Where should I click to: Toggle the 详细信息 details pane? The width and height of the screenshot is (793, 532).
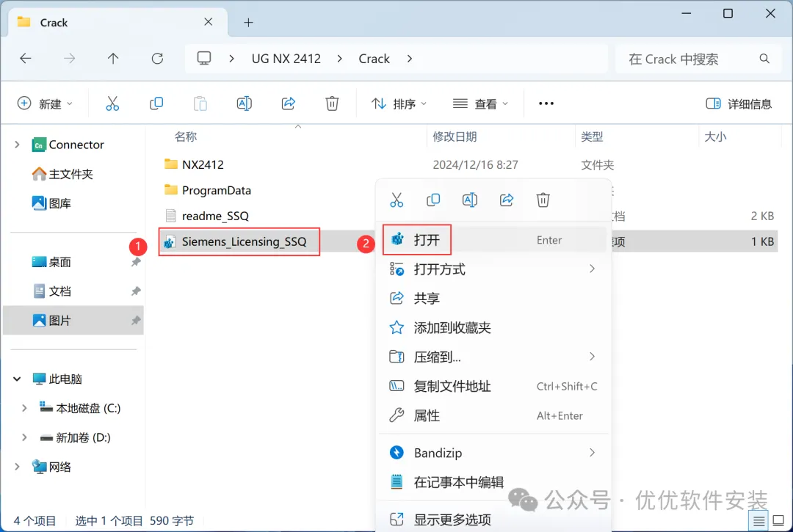coord(739,103)
